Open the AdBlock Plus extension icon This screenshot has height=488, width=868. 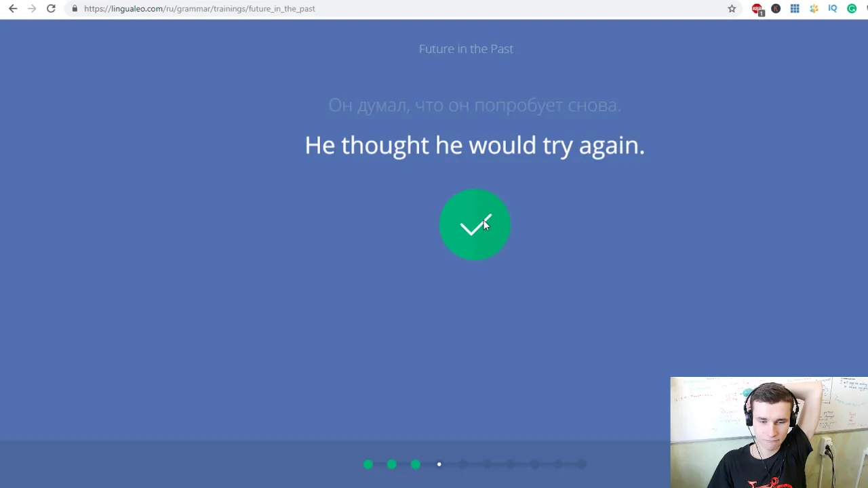757,9
